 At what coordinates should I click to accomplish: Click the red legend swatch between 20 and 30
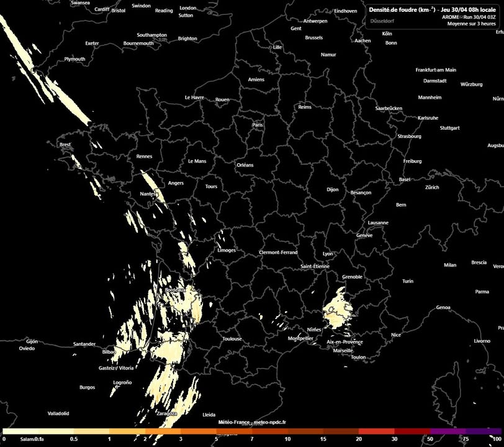click(x=376, y=430)
